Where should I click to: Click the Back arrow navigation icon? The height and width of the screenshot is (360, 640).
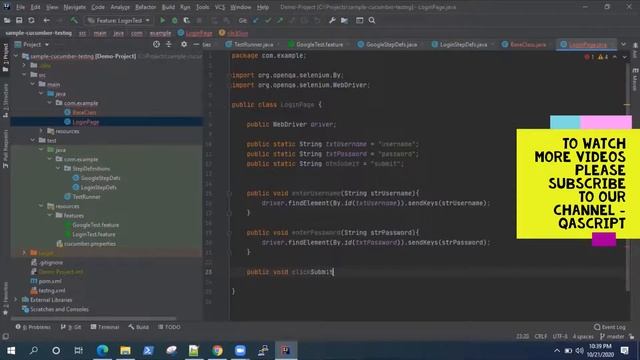47,20
